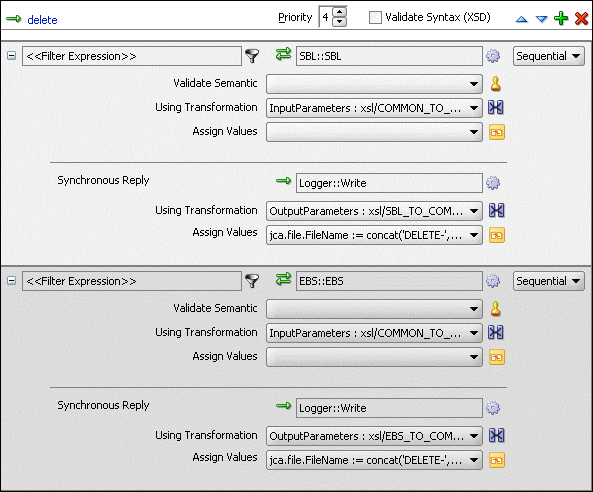Click Validate Semantic icon in EBS section
This screenshot has width=593, height=492.
pos(495,309)
